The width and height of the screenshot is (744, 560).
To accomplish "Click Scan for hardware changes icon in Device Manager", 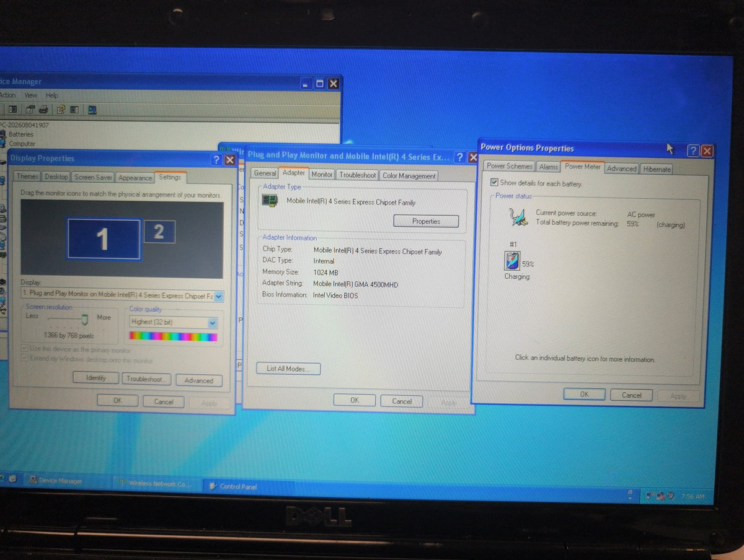I will [92, 110].
